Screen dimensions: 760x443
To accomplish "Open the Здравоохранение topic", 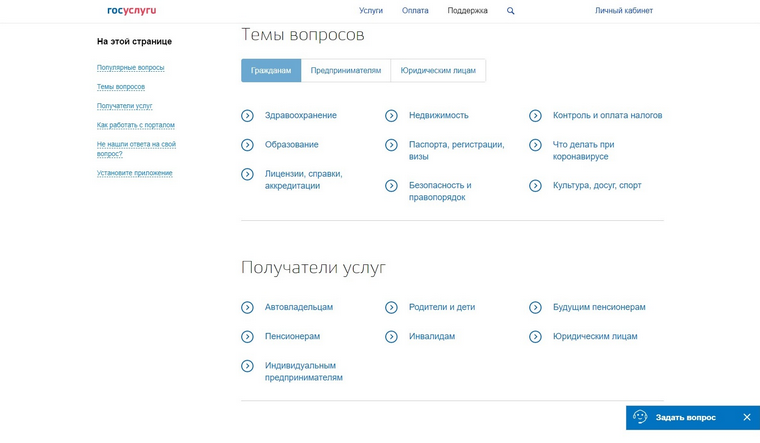I will (x=301, y=115).
